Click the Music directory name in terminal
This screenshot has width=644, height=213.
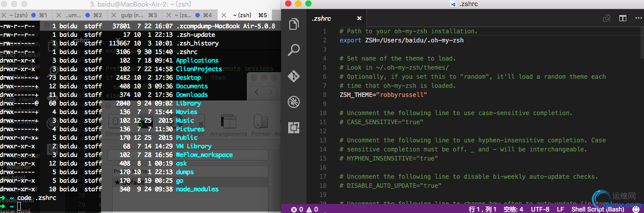(185, 121)
